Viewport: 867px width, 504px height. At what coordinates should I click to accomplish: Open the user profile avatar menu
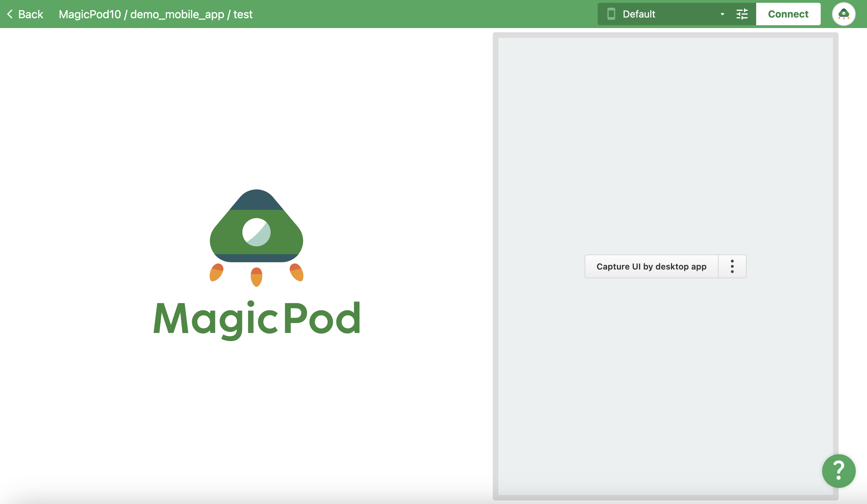point(844,14)
